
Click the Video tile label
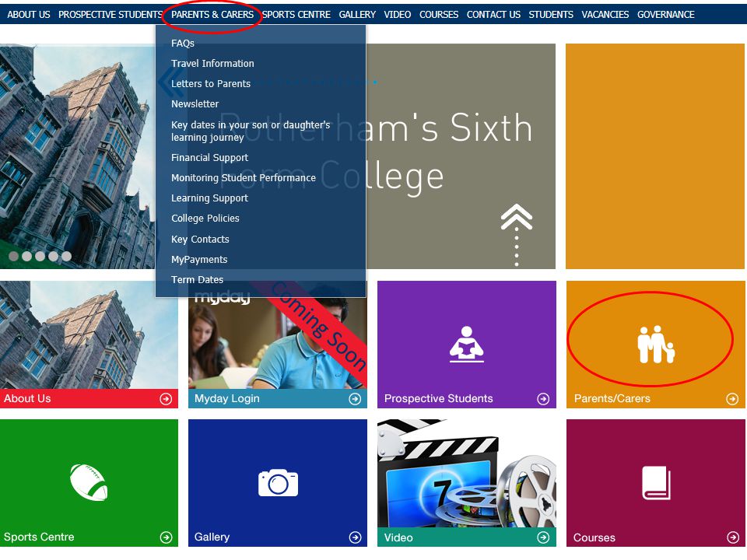pos(398,537)
